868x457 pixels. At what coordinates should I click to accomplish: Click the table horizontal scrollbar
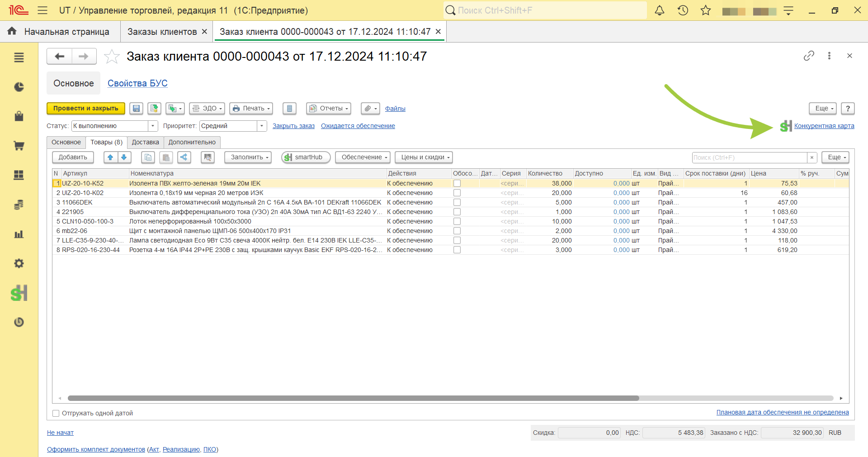[x=353, y=398]
